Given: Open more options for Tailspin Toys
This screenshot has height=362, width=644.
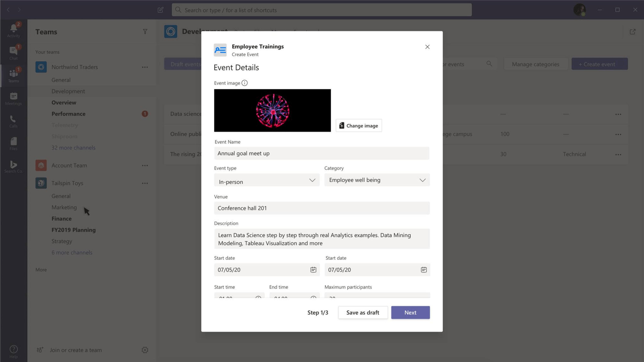Looking at the screenshot, I should pos(145,183).
